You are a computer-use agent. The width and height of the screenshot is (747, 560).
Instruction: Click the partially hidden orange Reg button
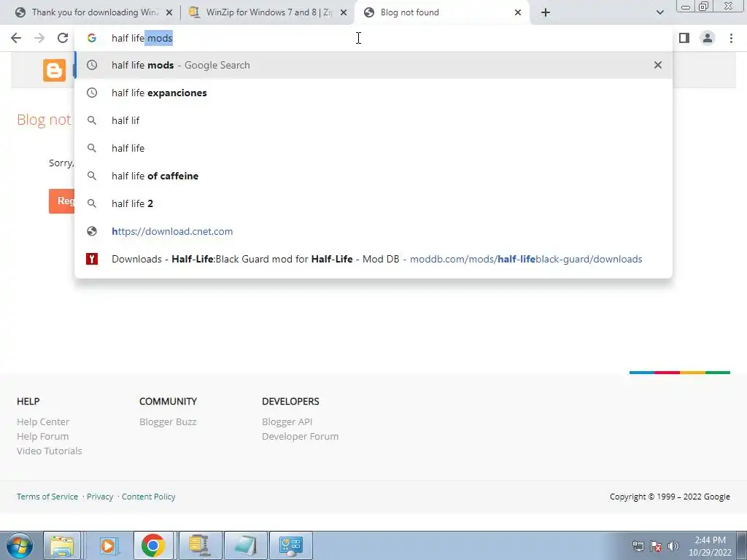click(61, 201)
